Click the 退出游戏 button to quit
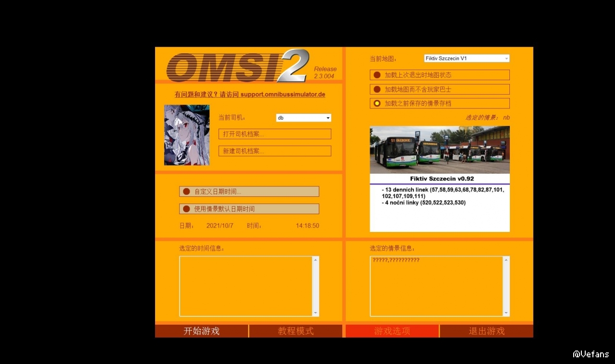615x364 pixels. (487, 331)
